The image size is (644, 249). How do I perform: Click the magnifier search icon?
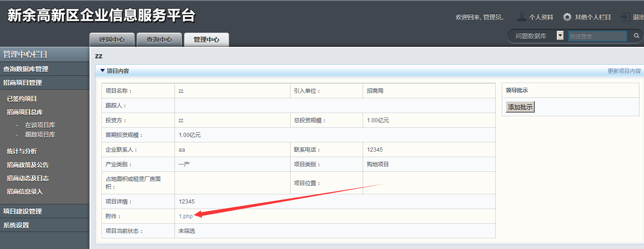(x=636, y=36)
